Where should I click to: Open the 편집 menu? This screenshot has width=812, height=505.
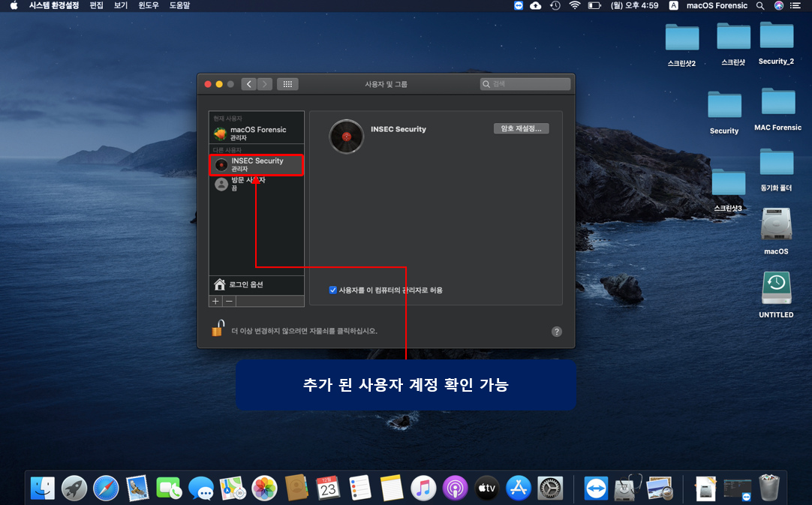pos(96,5)
